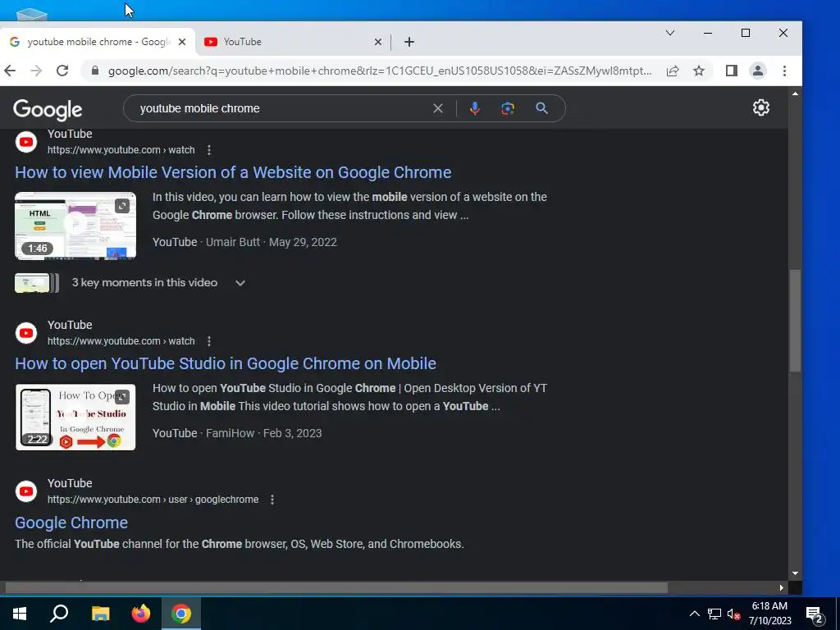840x630 pixels.
Task: Reload the current page
Action: tap(62, 71)
